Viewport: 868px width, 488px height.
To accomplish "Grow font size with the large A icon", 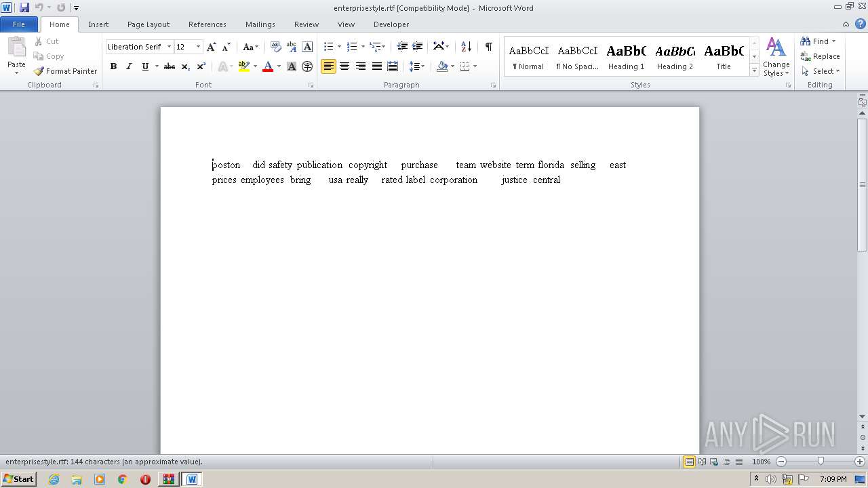I will (x=212, y=47).
